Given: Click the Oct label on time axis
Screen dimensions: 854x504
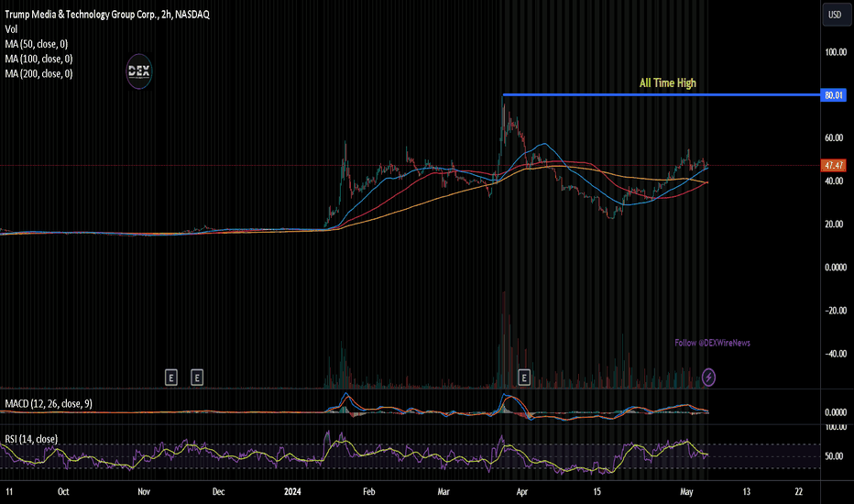Looking at the screenshot, I should pos(63,491).
